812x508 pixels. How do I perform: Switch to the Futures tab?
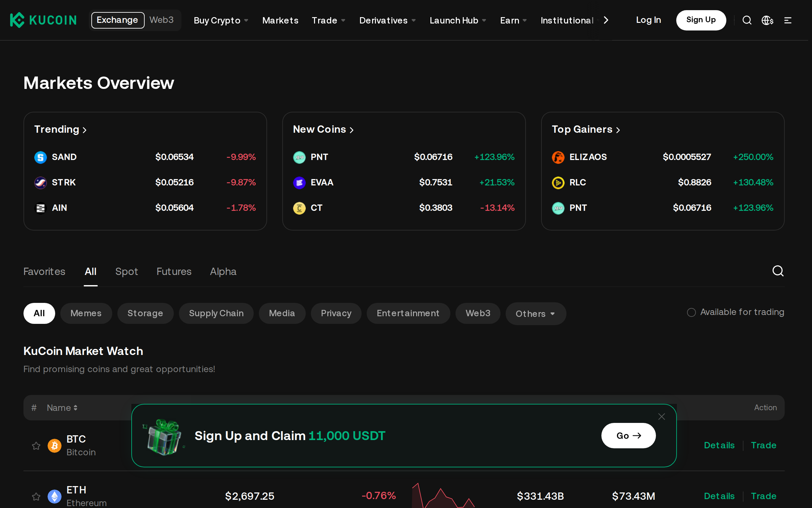click(x=174, y=271)
